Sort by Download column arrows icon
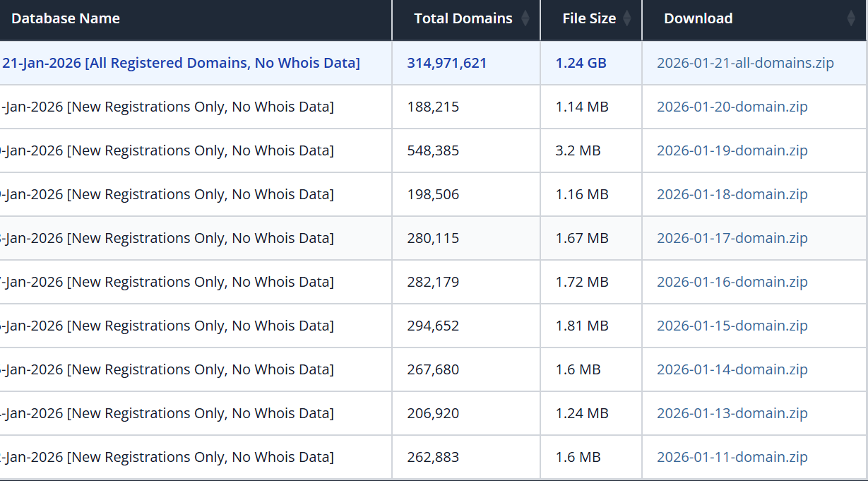 pyautogui.click(x=851, y=19)
